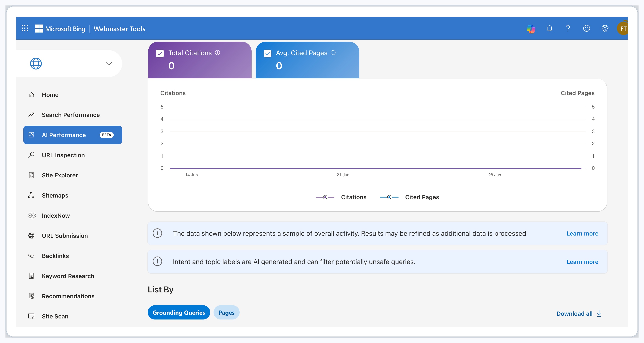Open Copilot from the header

(x=531, y=29)
